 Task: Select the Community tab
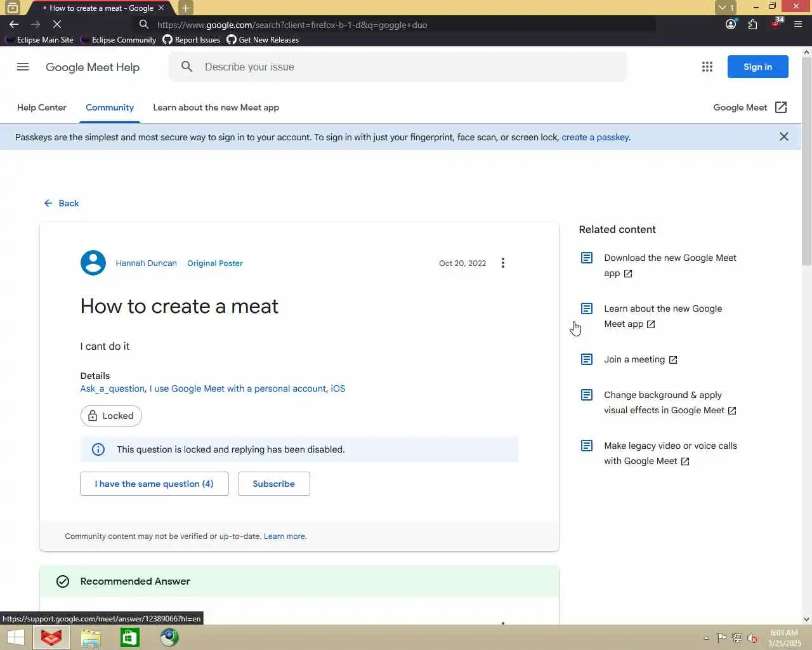pyautogui.click(x=110, y=107)
